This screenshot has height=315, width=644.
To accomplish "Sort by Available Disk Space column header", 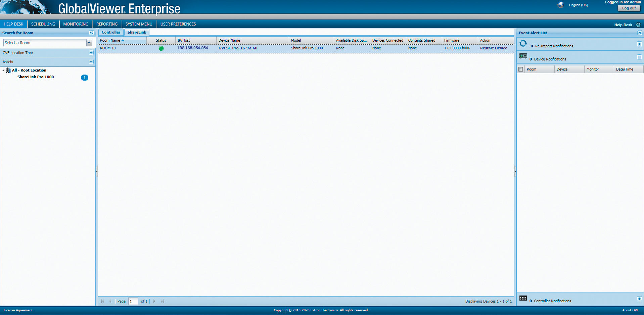I will [x=352, y=40].
